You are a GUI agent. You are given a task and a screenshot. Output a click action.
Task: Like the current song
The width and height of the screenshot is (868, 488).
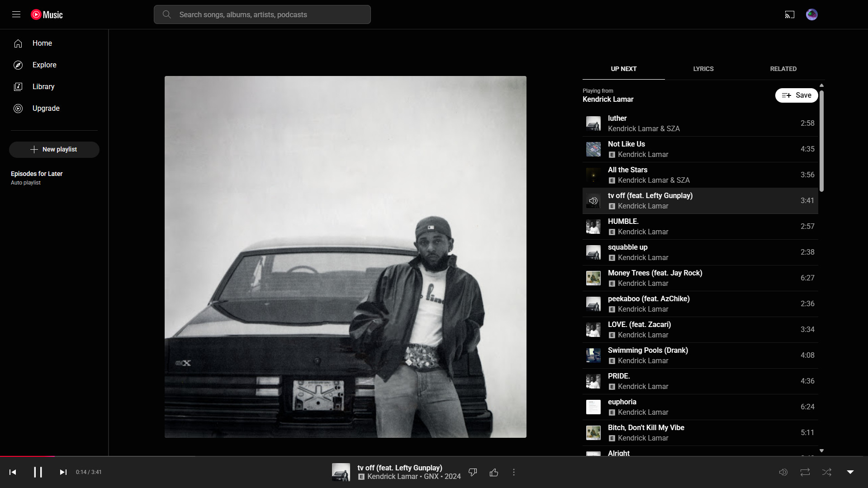point(494,472)
